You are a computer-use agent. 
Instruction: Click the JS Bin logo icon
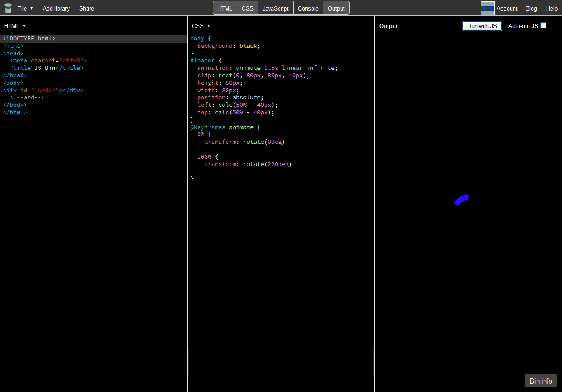coord(8,8)
